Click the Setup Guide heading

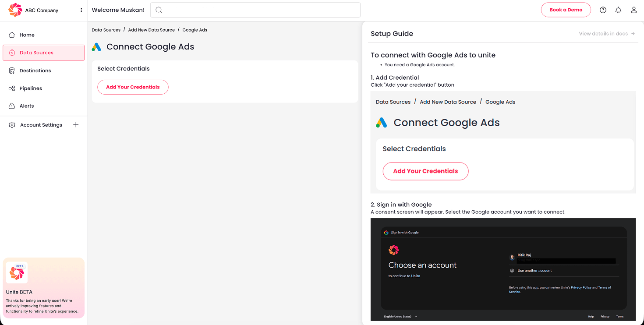pyautogui.click(x=392, y=34)
